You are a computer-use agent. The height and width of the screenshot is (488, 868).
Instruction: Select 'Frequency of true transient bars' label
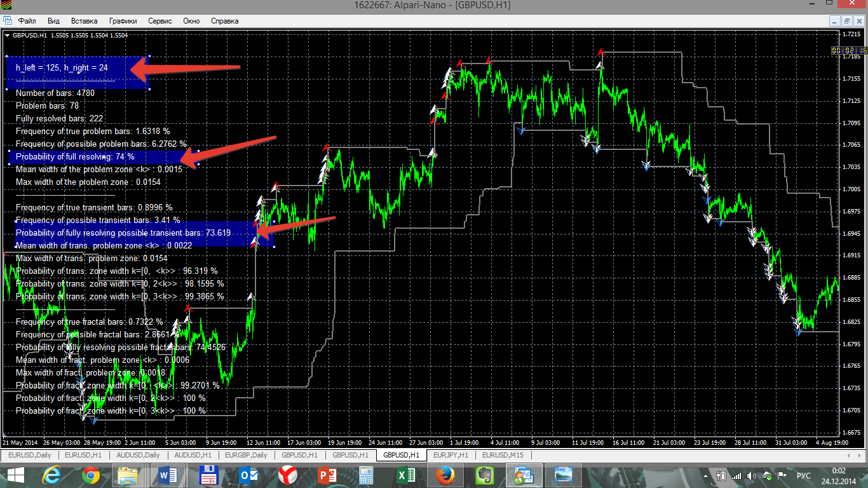(x=94, y=207)
